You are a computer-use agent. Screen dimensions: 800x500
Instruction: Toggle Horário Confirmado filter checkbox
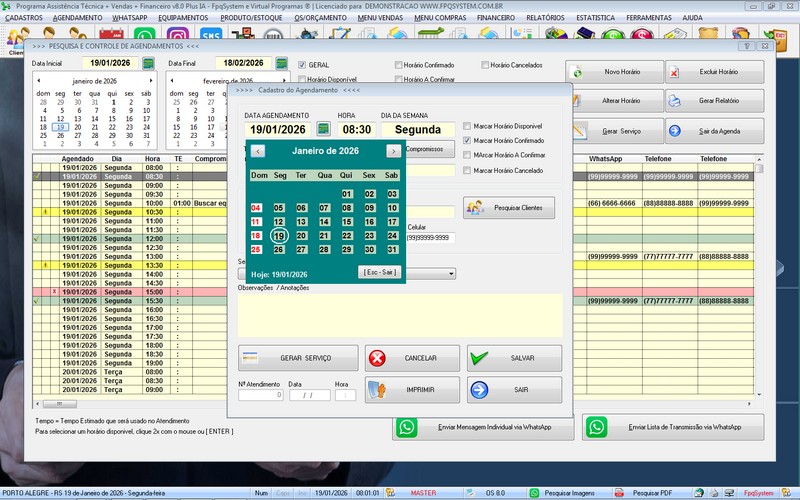[398, 65]
